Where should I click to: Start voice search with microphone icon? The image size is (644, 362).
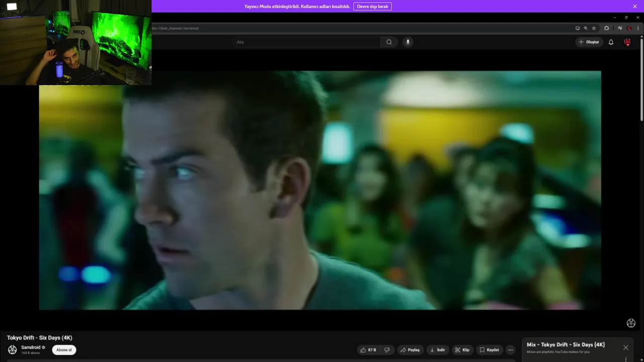[408, 42]
